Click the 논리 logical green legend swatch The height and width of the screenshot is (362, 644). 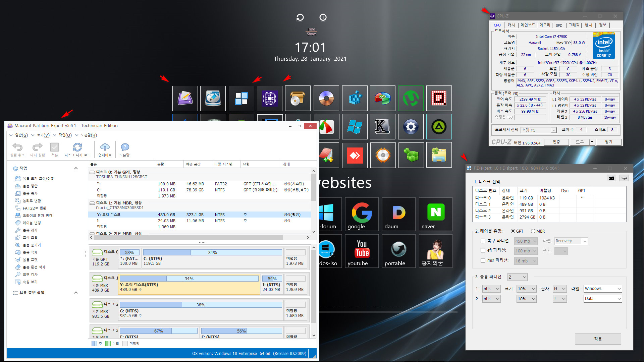point(108,344)
